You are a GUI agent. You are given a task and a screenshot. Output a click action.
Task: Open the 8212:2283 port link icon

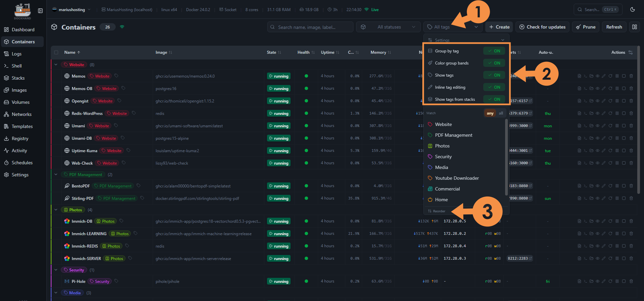pyautogui.click(x=530, y=259)
